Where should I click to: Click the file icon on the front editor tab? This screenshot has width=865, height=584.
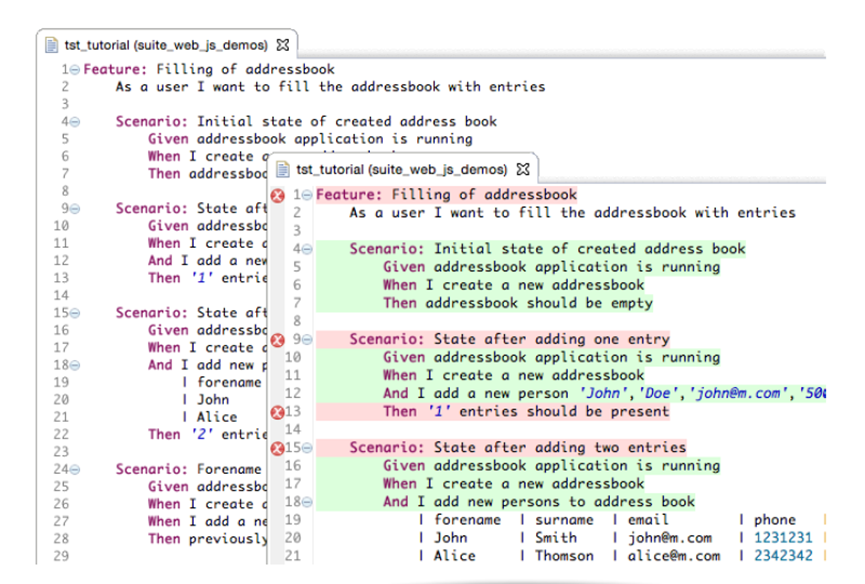[x=282, y=169]
